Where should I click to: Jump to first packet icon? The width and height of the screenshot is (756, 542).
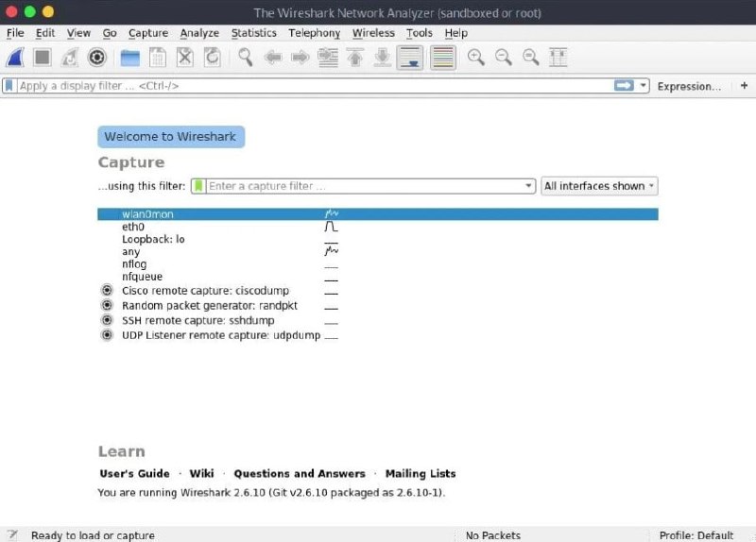355,58
